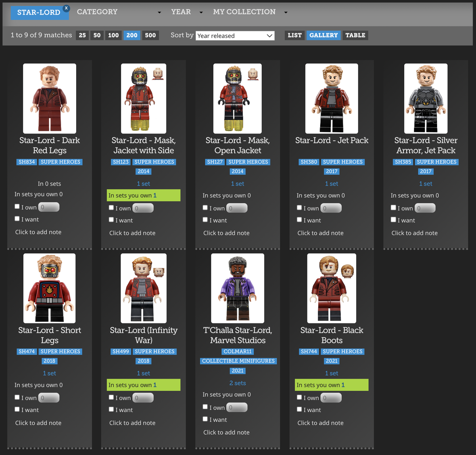The width and height of the screenshot is (476, 455).
Task: Click the COLMAR11 tag
Action: [238, 352]
